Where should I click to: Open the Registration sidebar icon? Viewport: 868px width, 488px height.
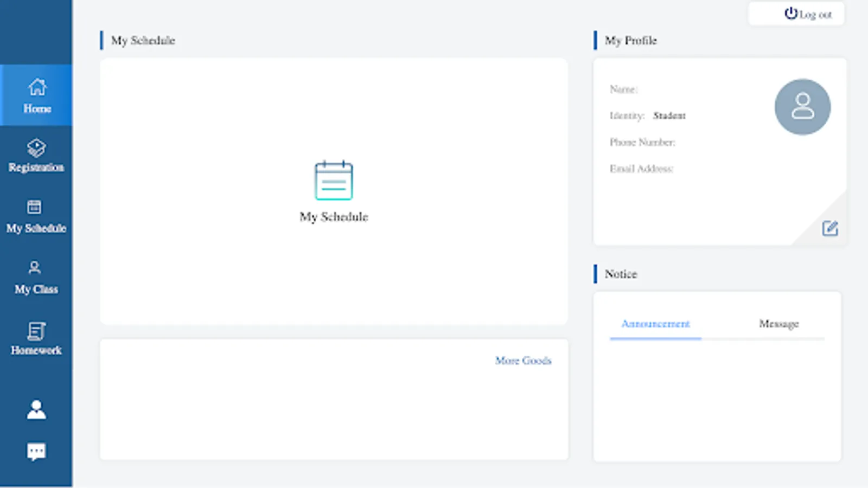pos(36,147)
